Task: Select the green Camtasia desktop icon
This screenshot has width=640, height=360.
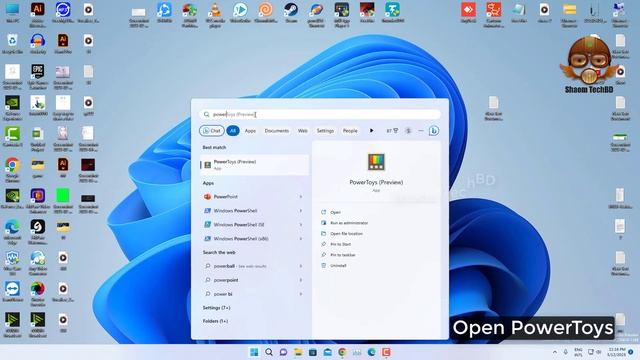Action: 12,136
